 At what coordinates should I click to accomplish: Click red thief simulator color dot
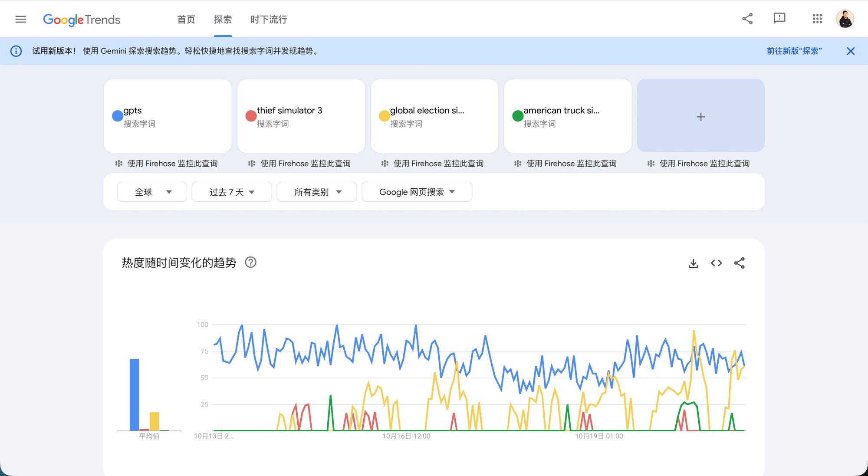click(251, 116)
